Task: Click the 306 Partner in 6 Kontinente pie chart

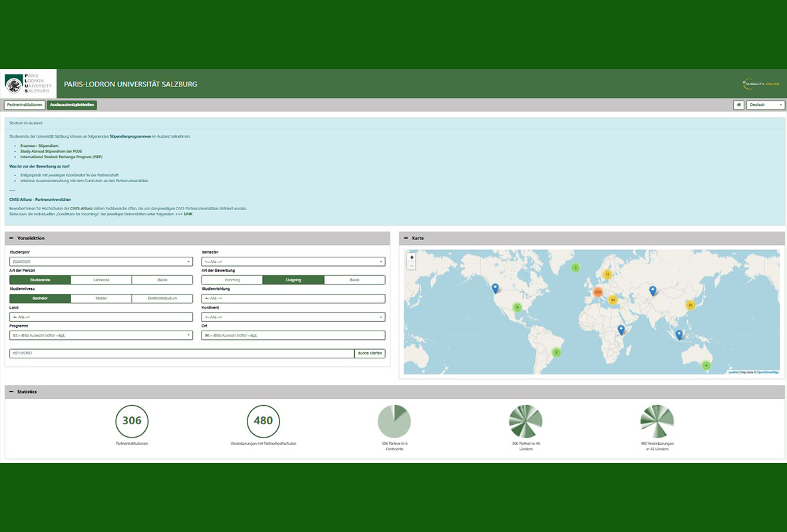Action: pos(394,421)
